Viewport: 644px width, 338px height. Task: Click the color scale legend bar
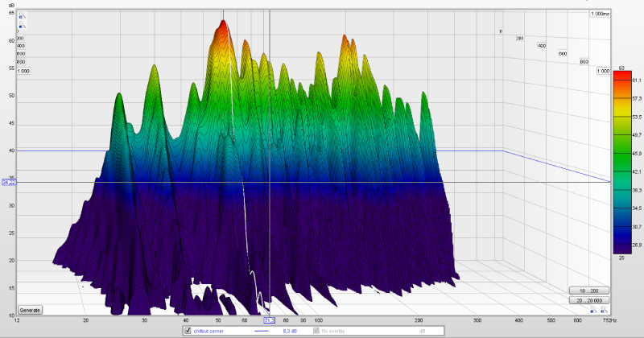tap(619, 161)
